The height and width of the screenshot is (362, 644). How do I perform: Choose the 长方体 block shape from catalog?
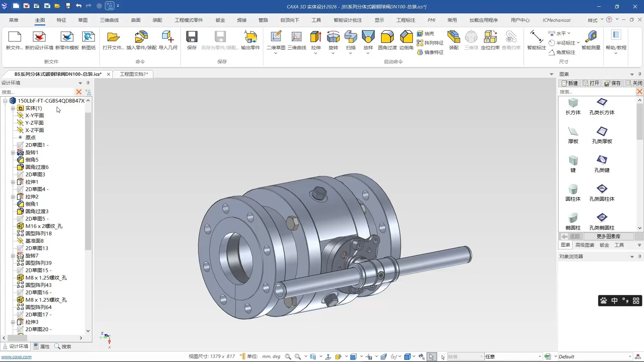point(573,106)
